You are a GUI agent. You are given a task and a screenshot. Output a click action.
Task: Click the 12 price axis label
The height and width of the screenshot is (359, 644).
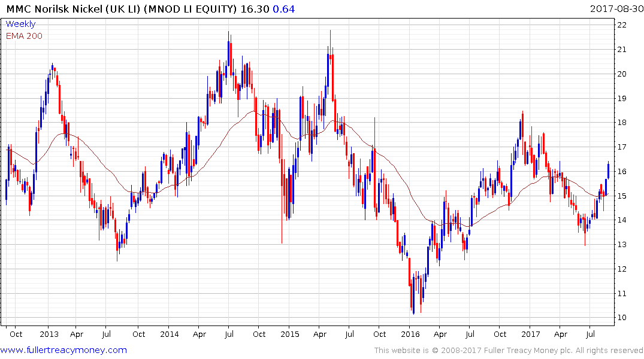[622, 269]
